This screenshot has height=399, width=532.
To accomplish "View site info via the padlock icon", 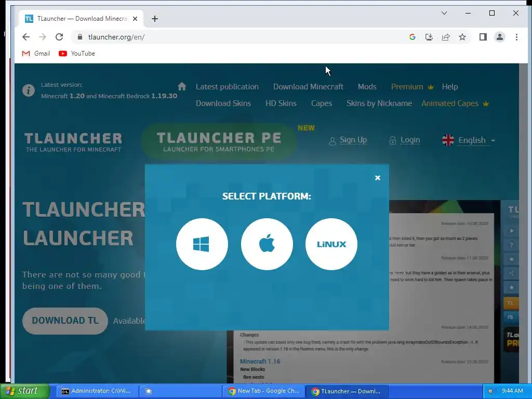I will [80, 37].
